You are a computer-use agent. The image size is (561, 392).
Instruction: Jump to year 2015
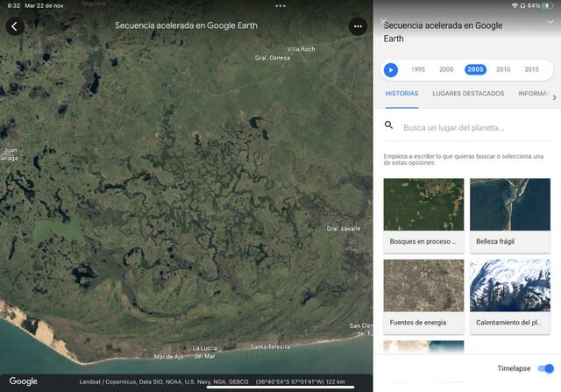tap(531, 69)
